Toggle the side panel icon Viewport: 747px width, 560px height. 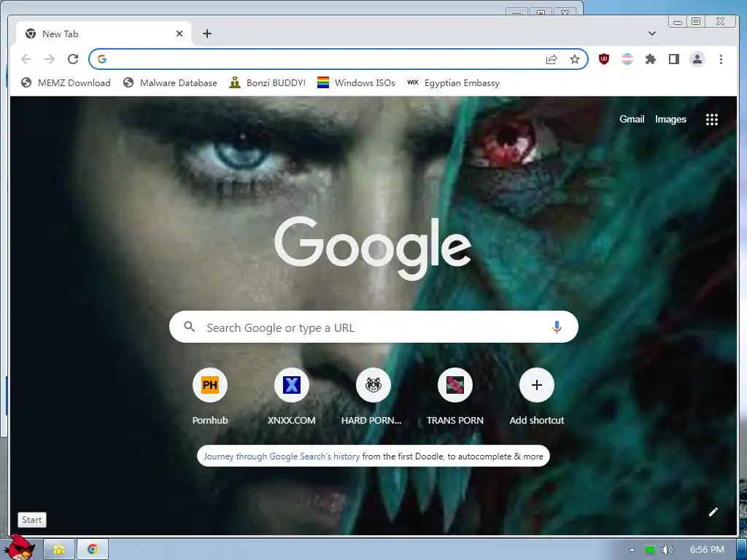(673, 59)
